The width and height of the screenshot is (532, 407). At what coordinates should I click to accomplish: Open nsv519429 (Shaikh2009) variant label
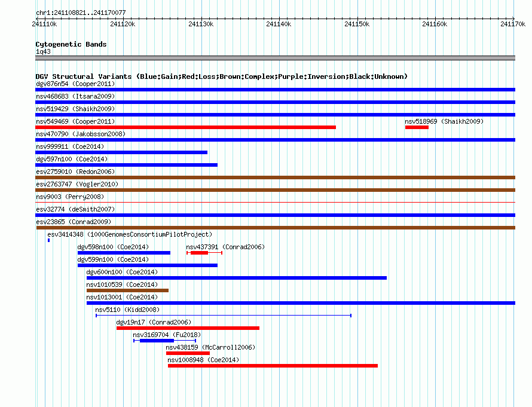(x=75, y=109)
